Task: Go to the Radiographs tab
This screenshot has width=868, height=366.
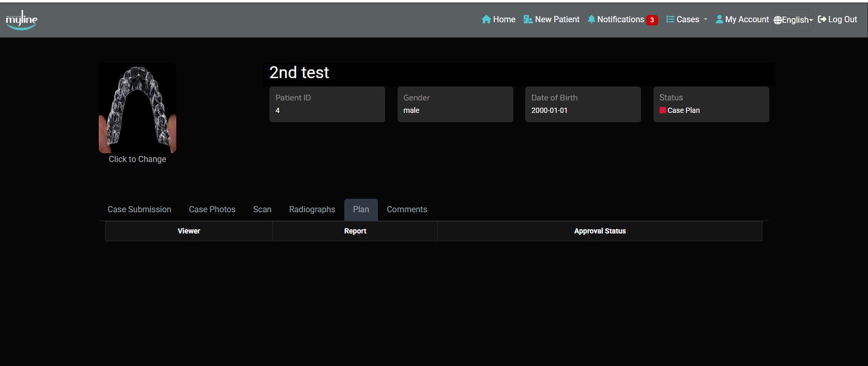Action: [x=312, y=210]
